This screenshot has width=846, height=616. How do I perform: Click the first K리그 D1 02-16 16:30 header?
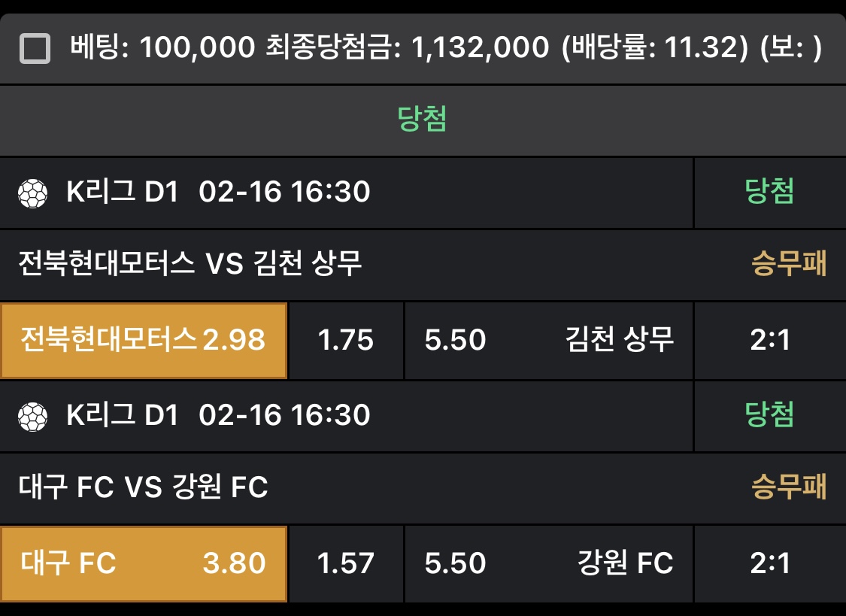tap(218, 192)
